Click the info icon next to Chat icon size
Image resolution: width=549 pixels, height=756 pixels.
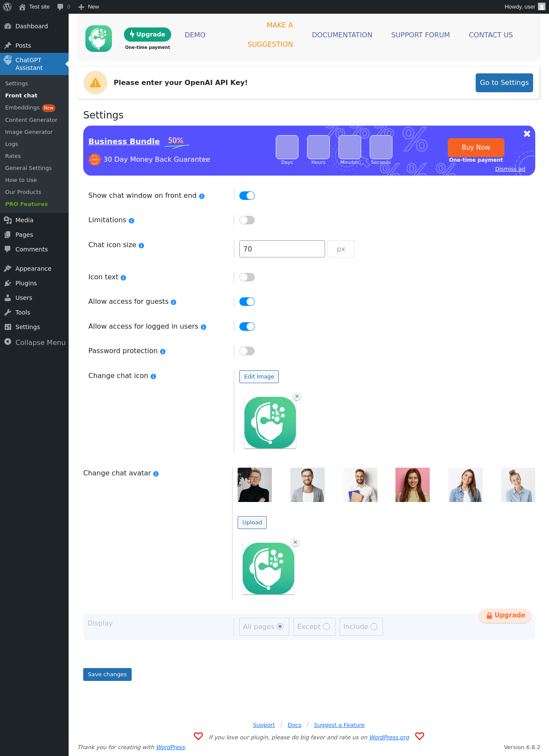(x=142, y=245)
